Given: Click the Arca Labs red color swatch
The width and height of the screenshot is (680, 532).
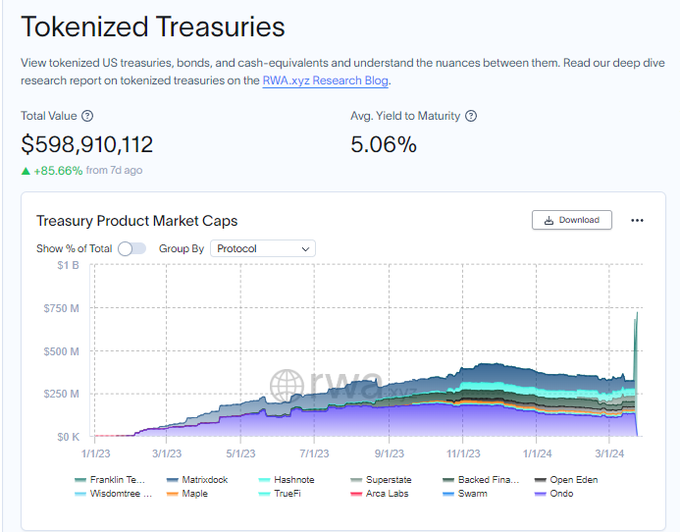Looking at the screenshot, I should click(356, 494).
